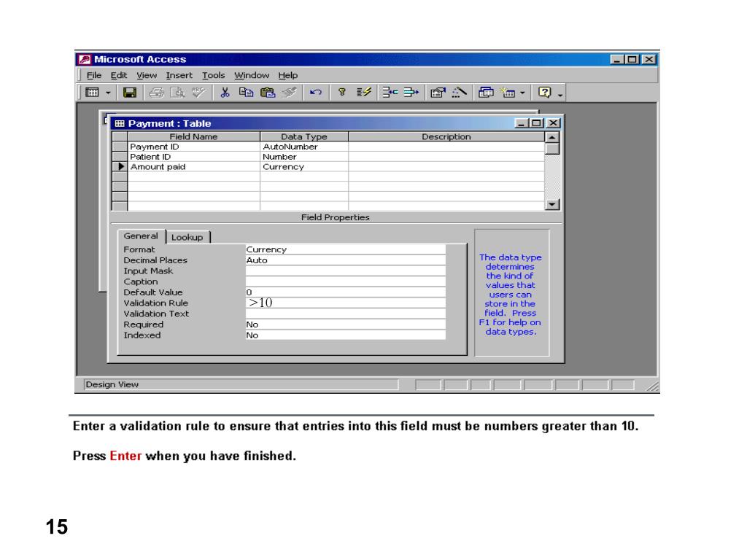This screenshot has height=560, width=747.
Task: Expand the New Object dropdown arrow
Action: point(522,93)
